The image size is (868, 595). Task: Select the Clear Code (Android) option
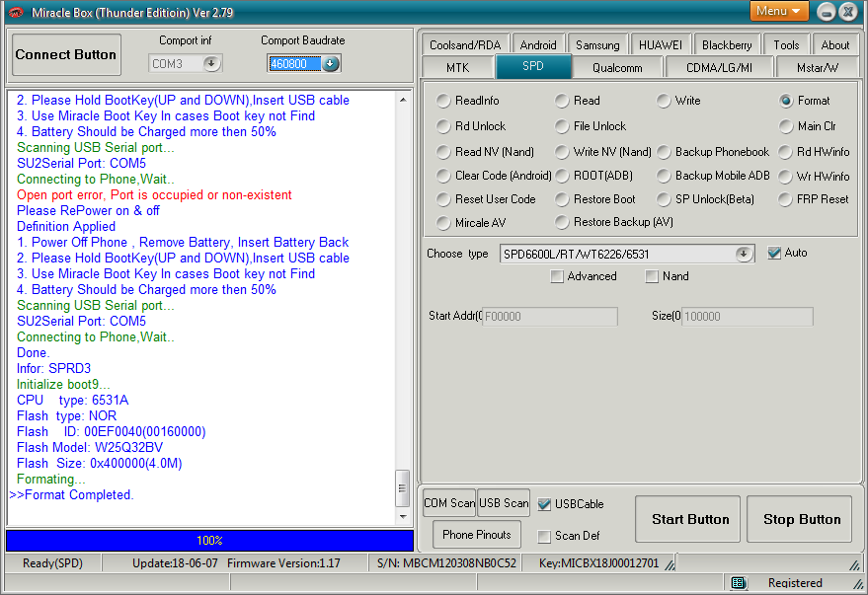click(495, 176)
